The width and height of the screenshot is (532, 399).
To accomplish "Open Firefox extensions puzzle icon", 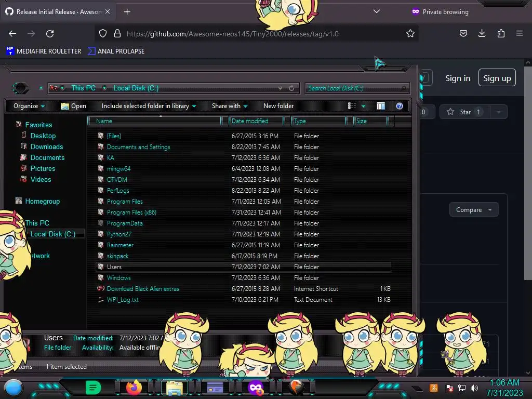I will (x=501, y=34).
